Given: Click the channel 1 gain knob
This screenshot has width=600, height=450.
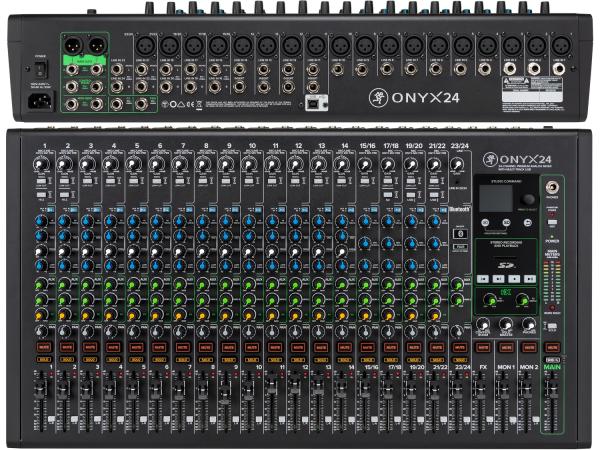Looking at the screenshot, I should click(43, 166).
